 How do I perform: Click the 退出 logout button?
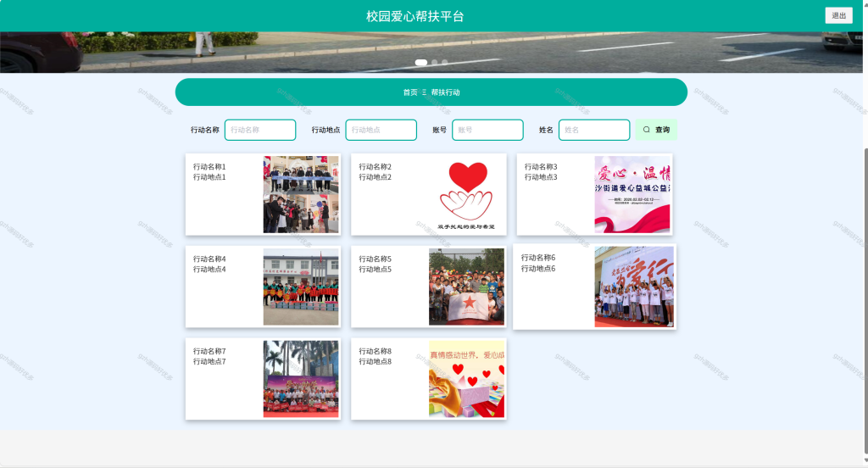point(838,15)
